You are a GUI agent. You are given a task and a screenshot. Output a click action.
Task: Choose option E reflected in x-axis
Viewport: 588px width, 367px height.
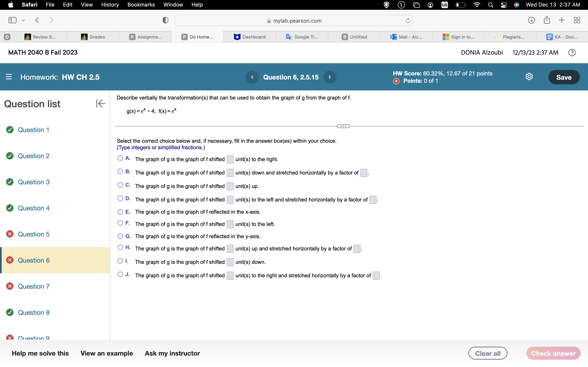[120, 212]
